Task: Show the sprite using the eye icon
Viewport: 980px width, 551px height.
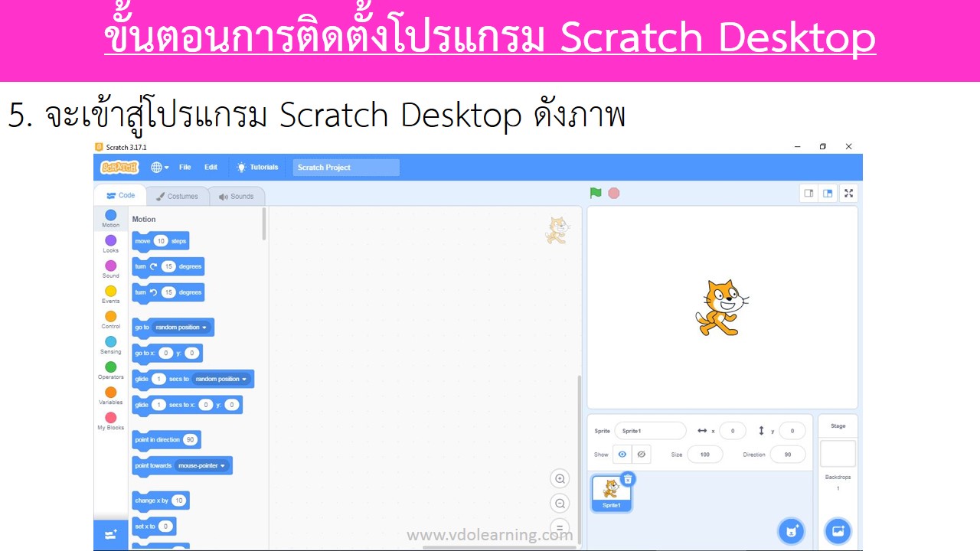Action: (x=622, y=455)
